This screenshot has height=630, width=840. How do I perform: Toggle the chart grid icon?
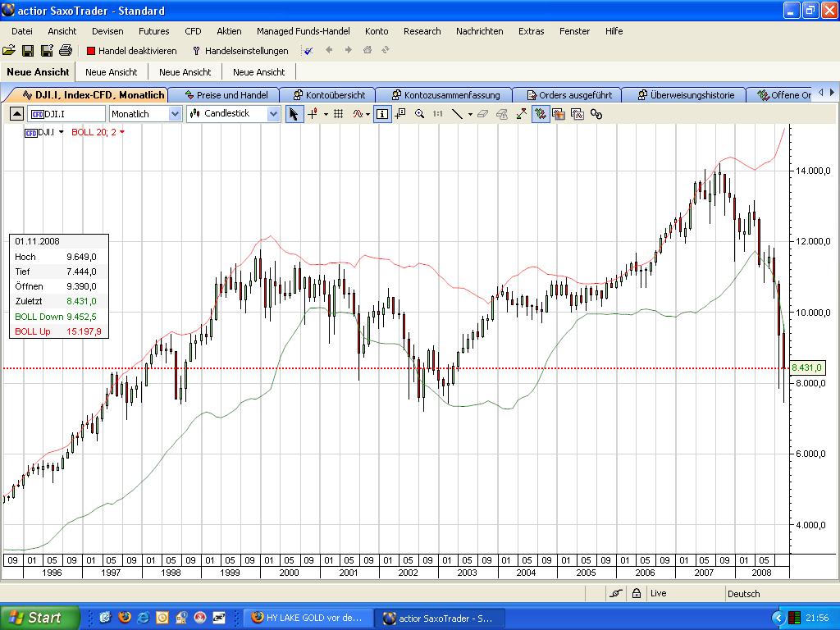tap(338, 113)
